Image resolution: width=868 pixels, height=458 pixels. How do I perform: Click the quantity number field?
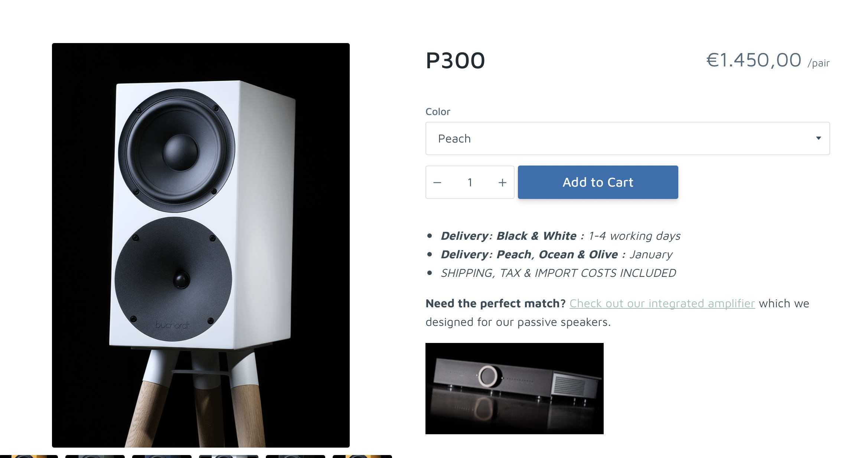[x=470, y=182]
